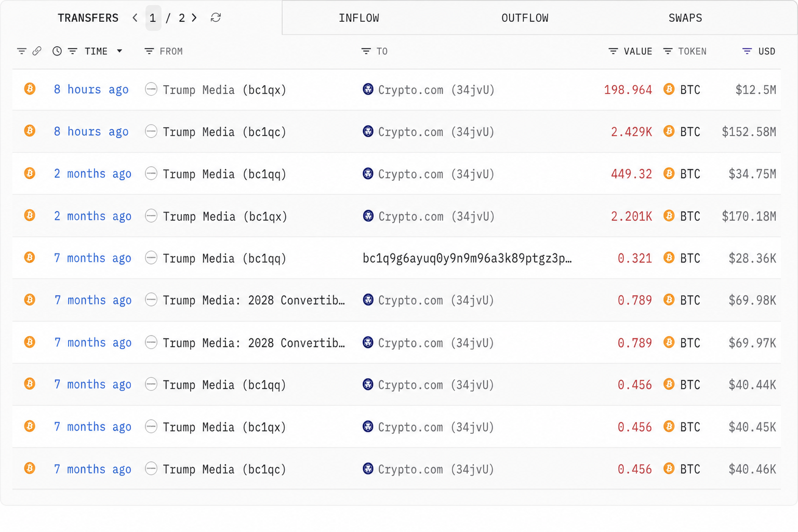The width and height of the screenshot is (798, 532).
Task: Switch to the SWAPS tab
Action: (685, 18)
